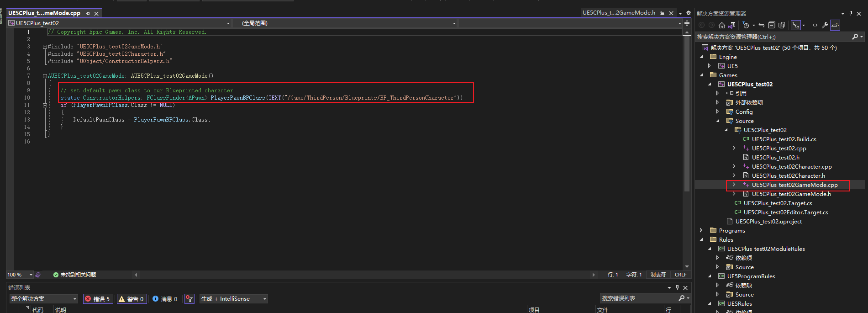Promote the GameMode.h preview tab
Viewport: 868px width, 313px height.
click(x=662, y=13)
